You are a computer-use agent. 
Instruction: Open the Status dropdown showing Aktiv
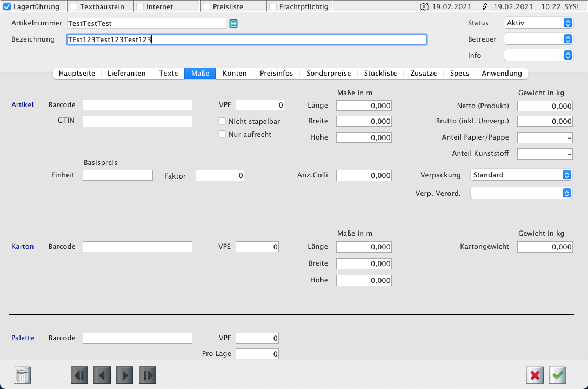[x=538, y=23]
